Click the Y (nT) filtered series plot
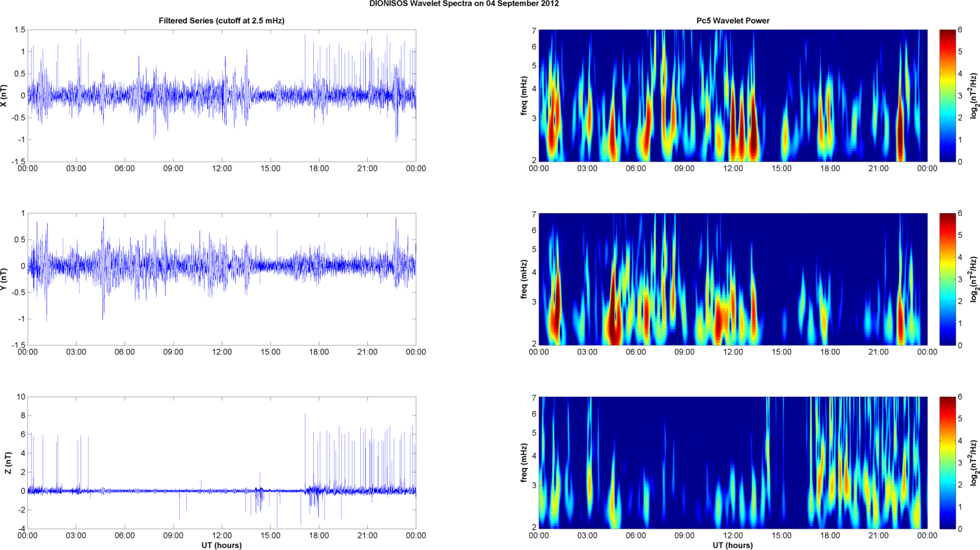This screenshot has height=550, width=980. 222,279
